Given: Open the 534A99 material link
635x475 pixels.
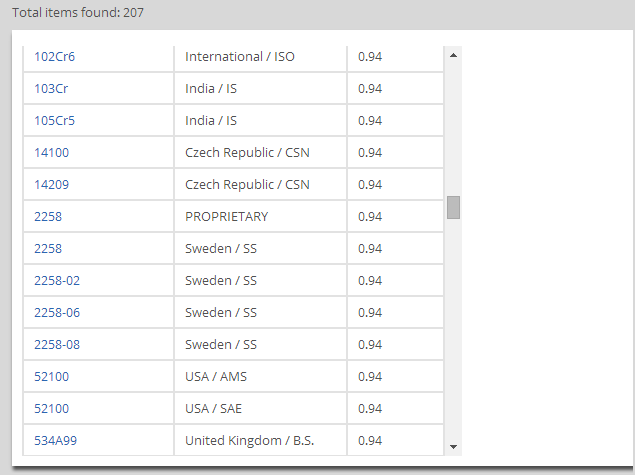Looking at the screenshot, I should 55,441.
